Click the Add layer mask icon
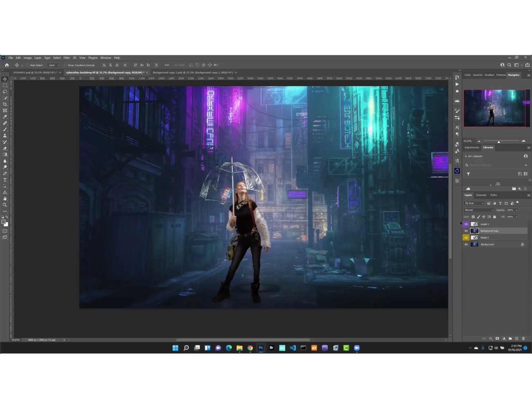 (x=498, y=338)
